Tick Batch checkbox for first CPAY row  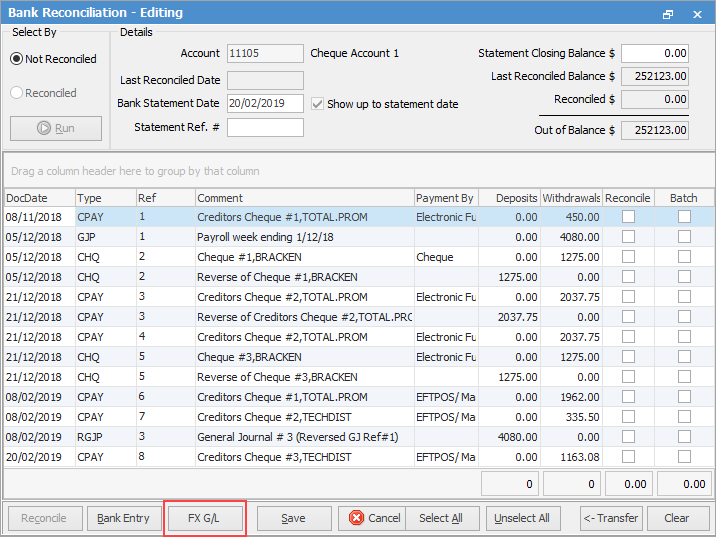[684, 217]
